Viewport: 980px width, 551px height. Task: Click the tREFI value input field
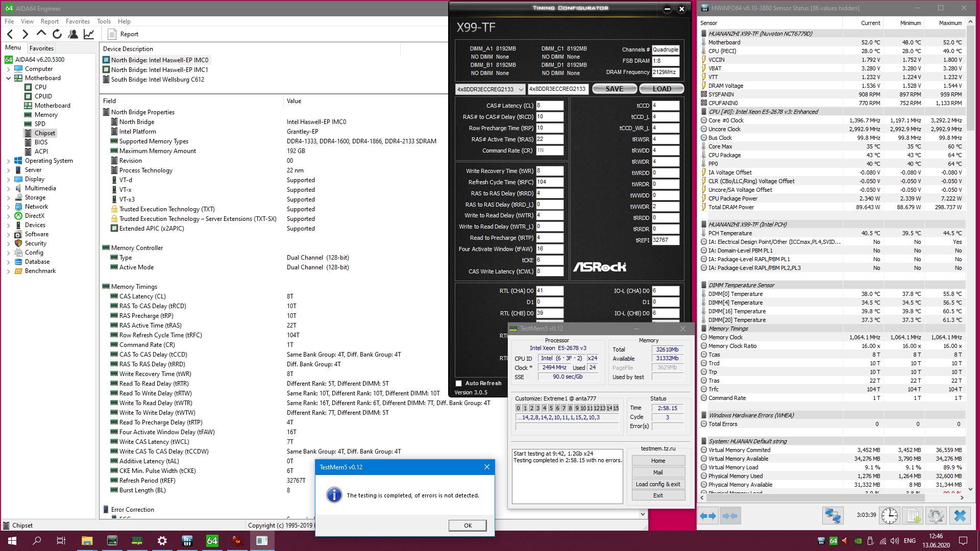[x=665, y=240]
